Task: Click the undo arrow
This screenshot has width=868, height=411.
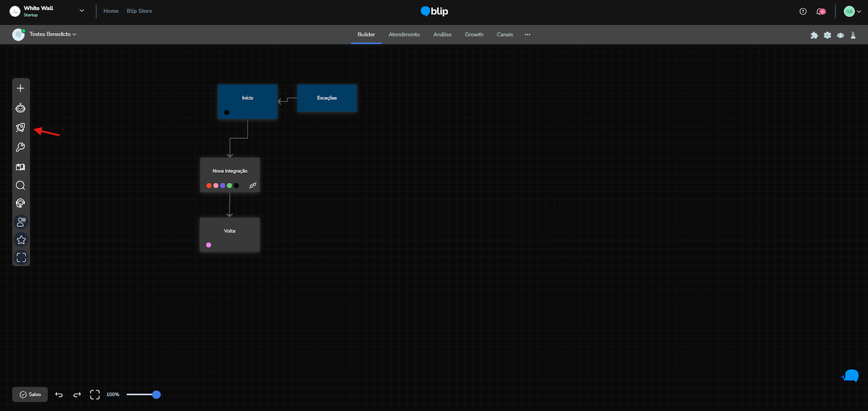Action: (59, 395)
